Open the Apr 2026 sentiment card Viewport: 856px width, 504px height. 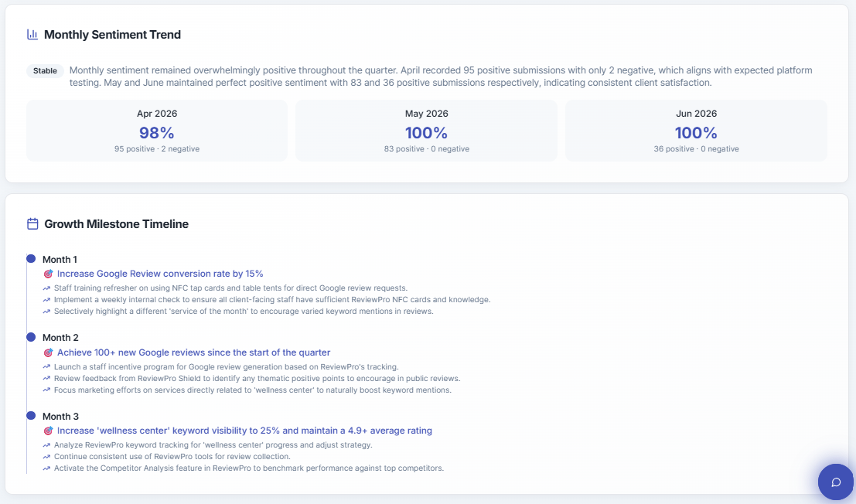157,131
